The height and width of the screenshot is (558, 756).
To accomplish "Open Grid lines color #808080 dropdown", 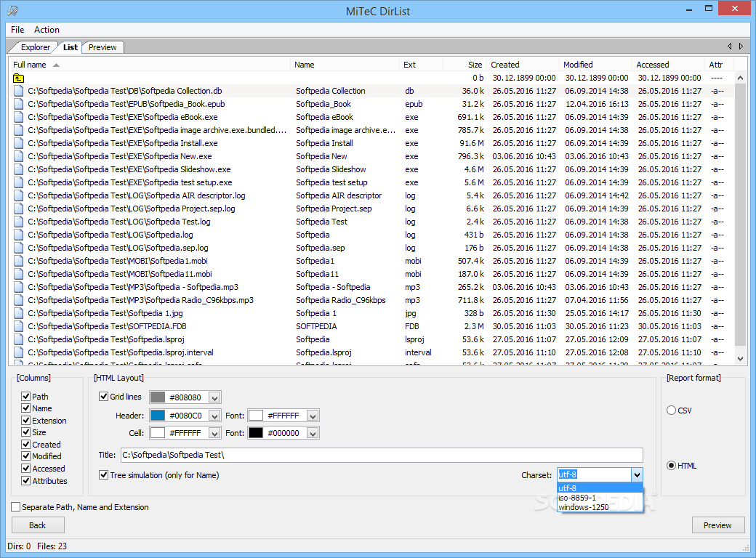I will 215,397.
